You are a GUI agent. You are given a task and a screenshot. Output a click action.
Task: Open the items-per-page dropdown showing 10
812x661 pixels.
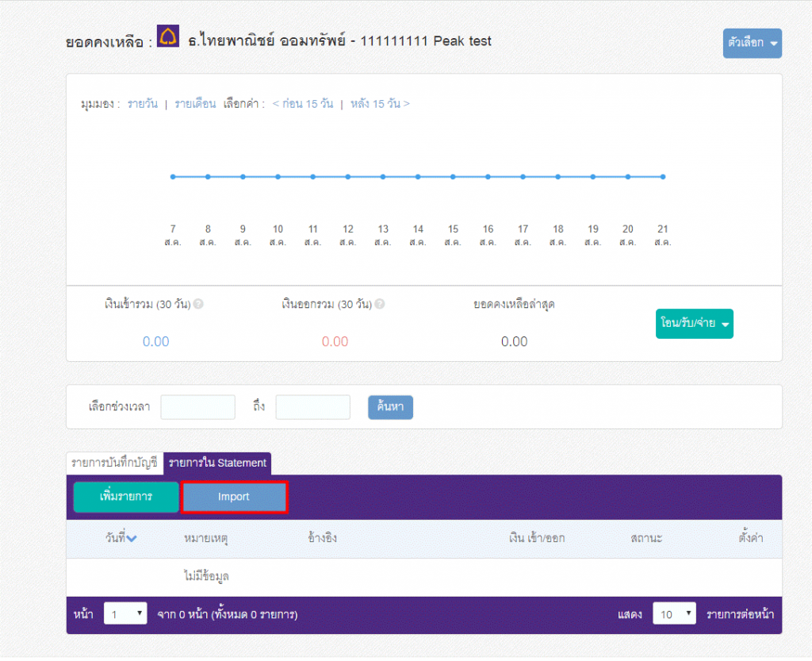point(674,614)
